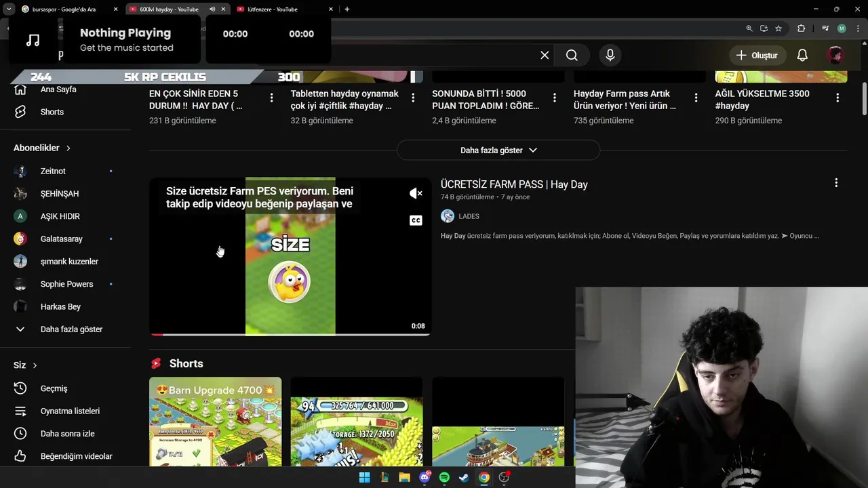Image resolution: width=868 pixels, height=488 pixels.
Task: Open the account avatar menu
Action: [835, 56]
